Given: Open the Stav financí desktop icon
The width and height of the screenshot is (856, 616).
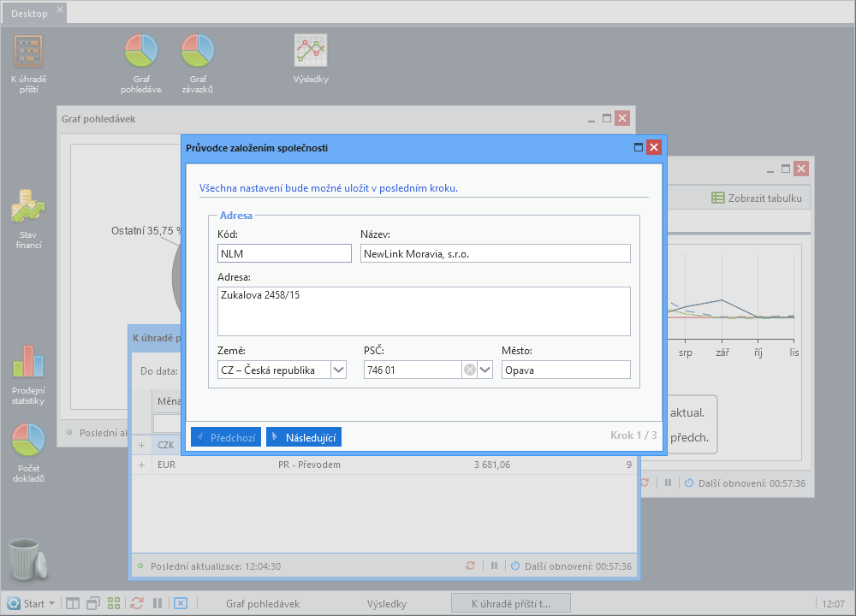Looking at the screenshot, I should (x=28, y=219).
